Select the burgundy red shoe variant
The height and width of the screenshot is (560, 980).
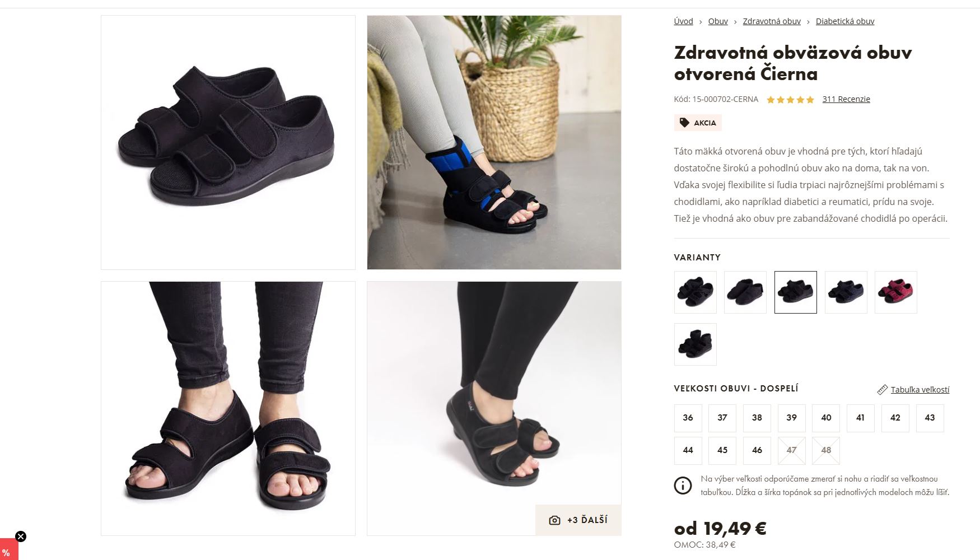(x=896, y=292)
